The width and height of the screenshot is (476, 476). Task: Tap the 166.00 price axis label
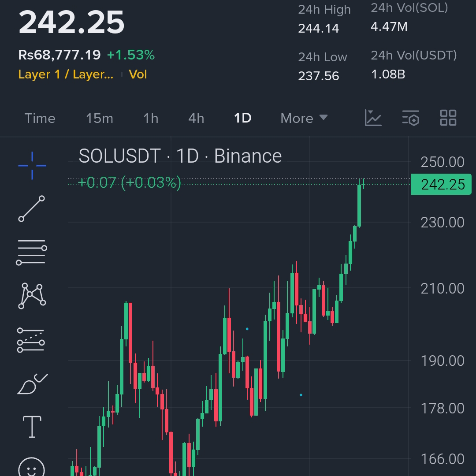coord(443,459)
